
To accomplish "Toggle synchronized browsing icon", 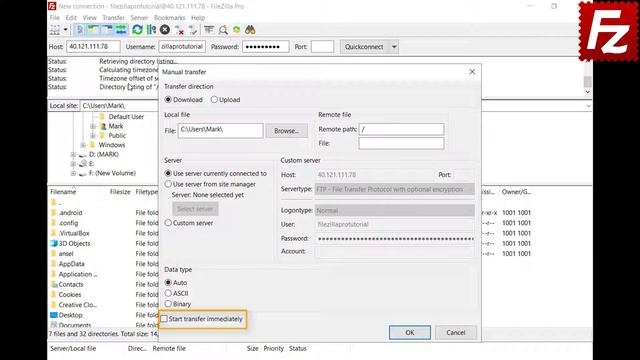I will coord(236,30).
